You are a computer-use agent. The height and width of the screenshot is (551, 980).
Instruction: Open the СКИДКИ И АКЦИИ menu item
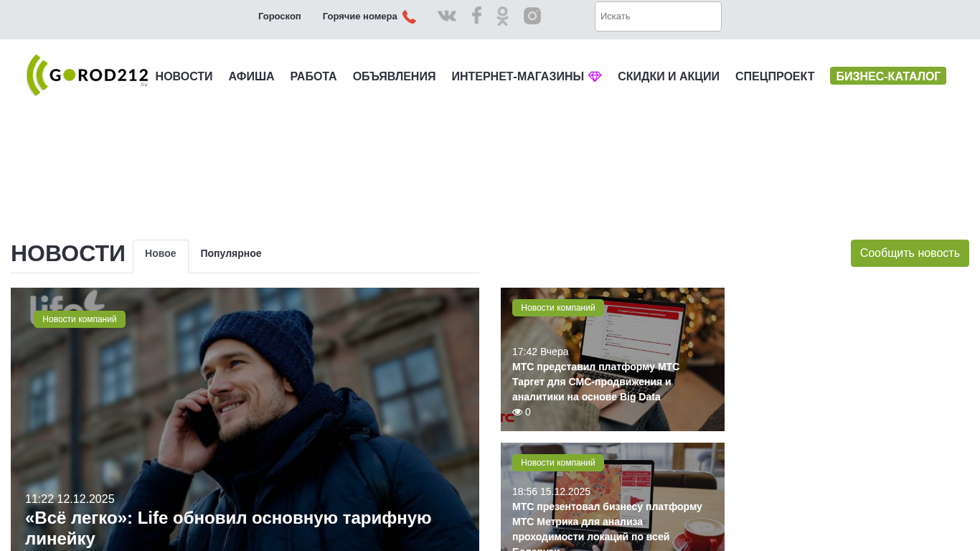tap(669, 77)
